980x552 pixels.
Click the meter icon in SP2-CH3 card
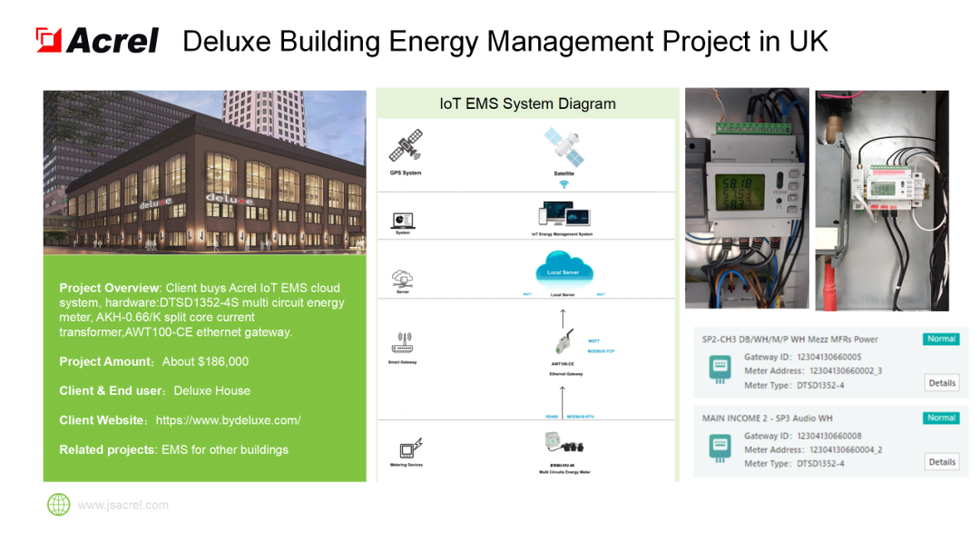pyautogui.click(x=720, y=369)
